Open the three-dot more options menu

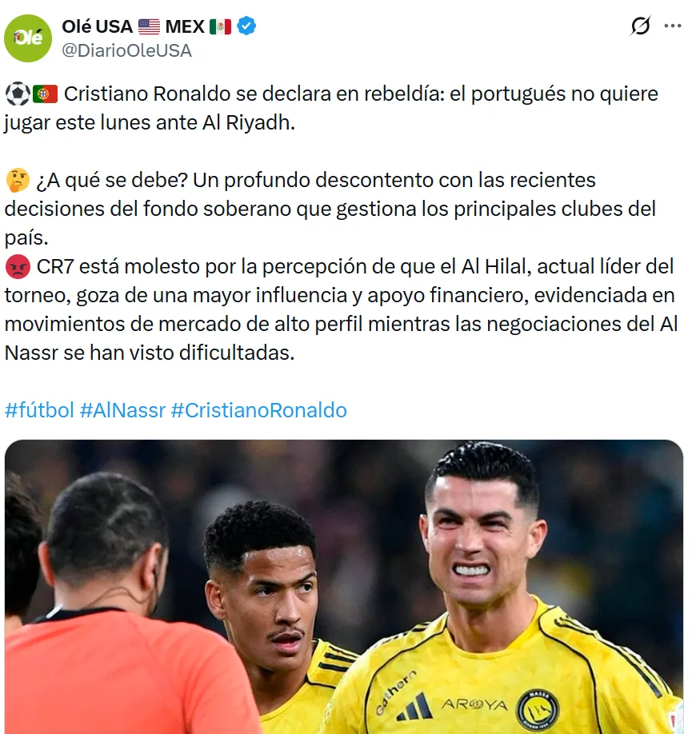[x=673, y=26]
